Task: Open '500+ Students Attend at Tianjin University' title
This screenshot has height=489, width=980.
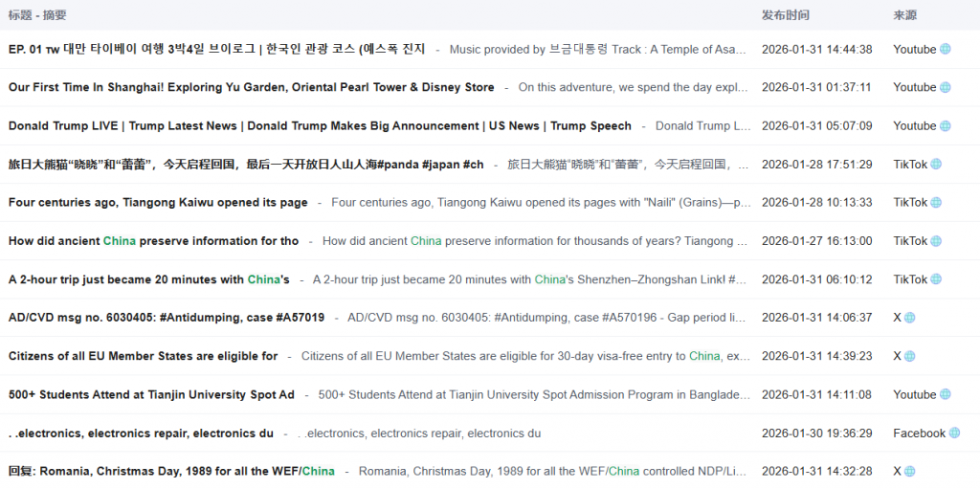Action: 151,394
